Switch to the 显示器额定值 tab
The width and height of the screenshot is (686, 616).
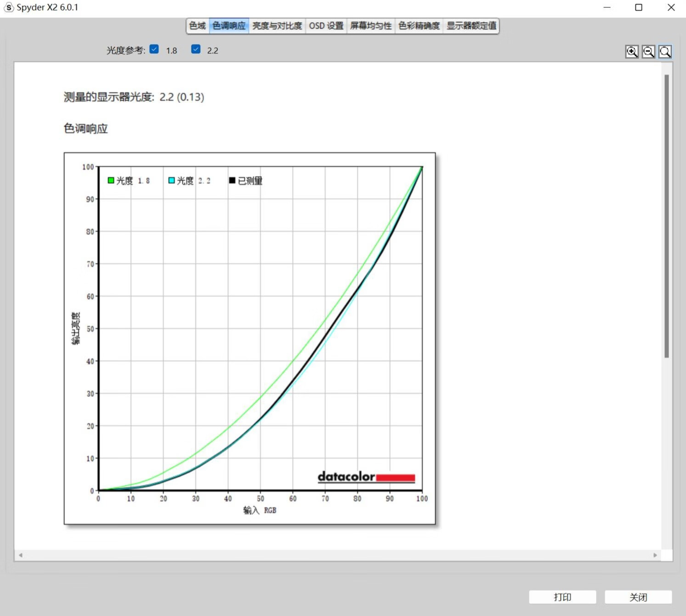(x=472, y=26)
